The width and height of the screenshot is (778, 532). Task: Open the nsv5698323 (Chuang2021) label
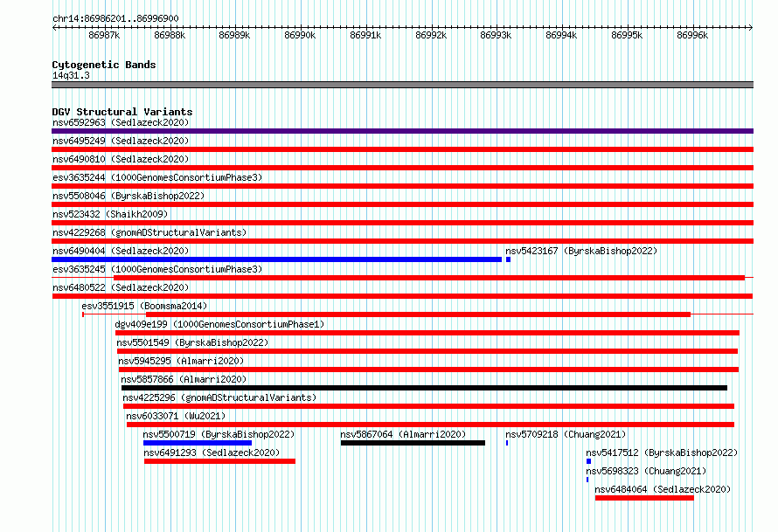tap(646, 471)
